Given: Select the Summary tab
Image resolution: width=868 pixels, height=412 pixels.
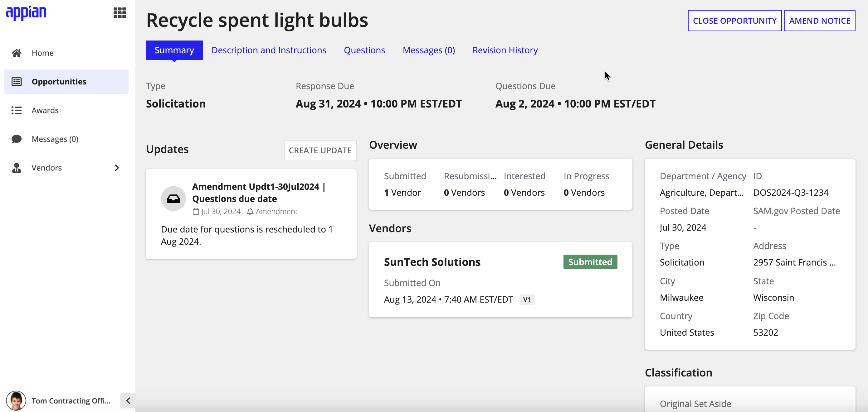Looking at the screenshot, I should (x=174, y=50).
